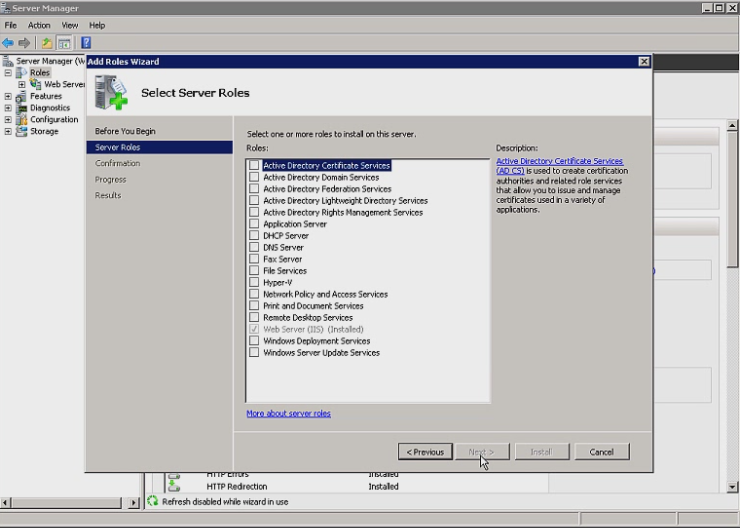Expand the Features tree node
740x528 pixels.
pyautogui.click(x=8, y=96)
